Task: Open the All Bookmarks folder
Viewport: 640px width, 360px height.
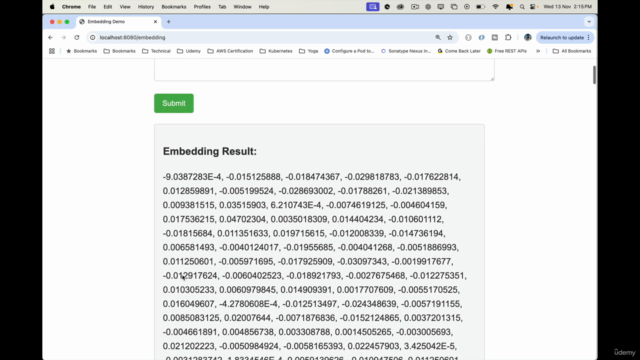Action: (x=572, y=51)
